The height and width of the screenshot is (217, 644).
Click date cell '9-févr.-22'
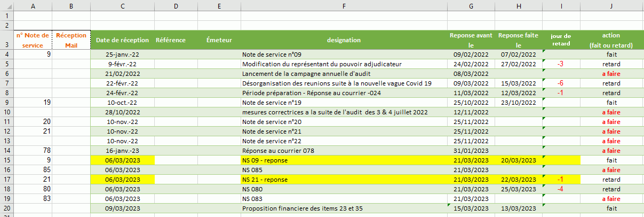[x=123, y=64]
